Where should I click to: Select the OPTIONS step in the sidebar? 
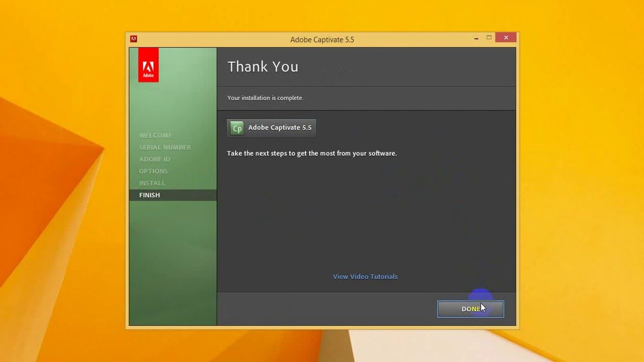click(x=153, y=171)
